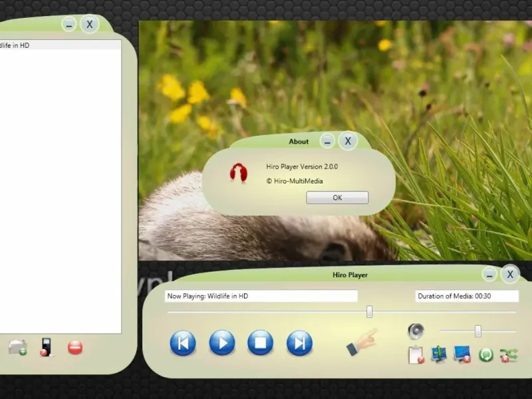Stop the current media

pyautogui.click(x=260, y=343)
